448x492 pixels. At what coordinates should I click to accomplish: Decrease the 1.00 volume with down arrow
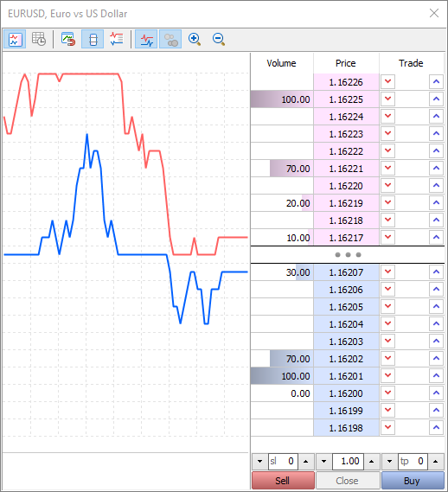[x=324, y=461]
